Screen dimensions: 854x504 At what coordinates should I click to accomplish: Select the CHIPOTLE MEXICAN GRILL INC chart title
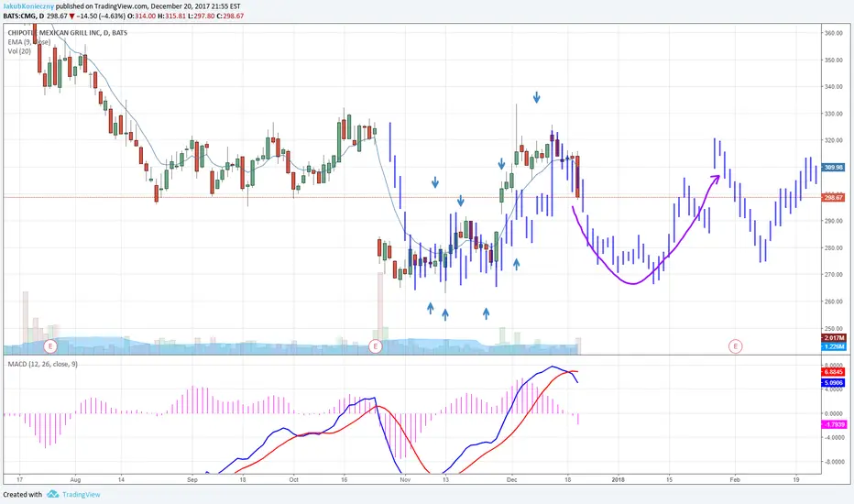pyautogui.click(x=68, y=33)
